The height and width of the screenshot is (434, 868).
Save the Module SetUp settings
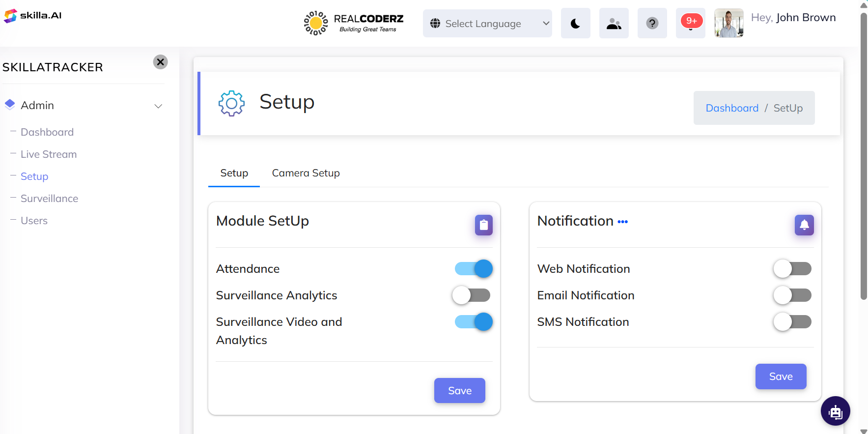point(459,390)
